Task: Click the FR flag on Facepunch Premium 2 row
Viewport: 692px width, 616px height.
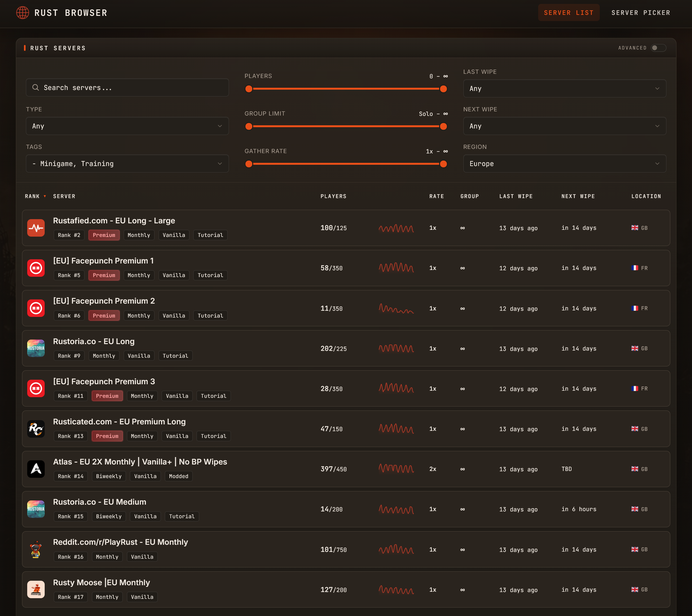Action: (635, 308)
